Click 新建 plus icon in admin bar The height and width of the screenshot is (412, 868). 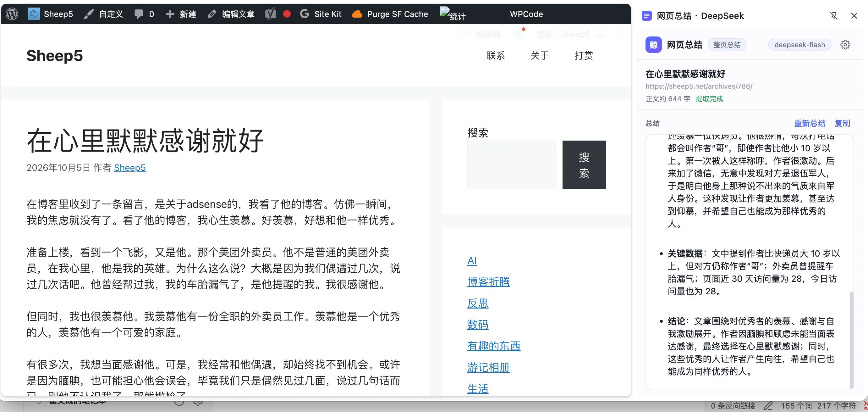pos(170,14)
